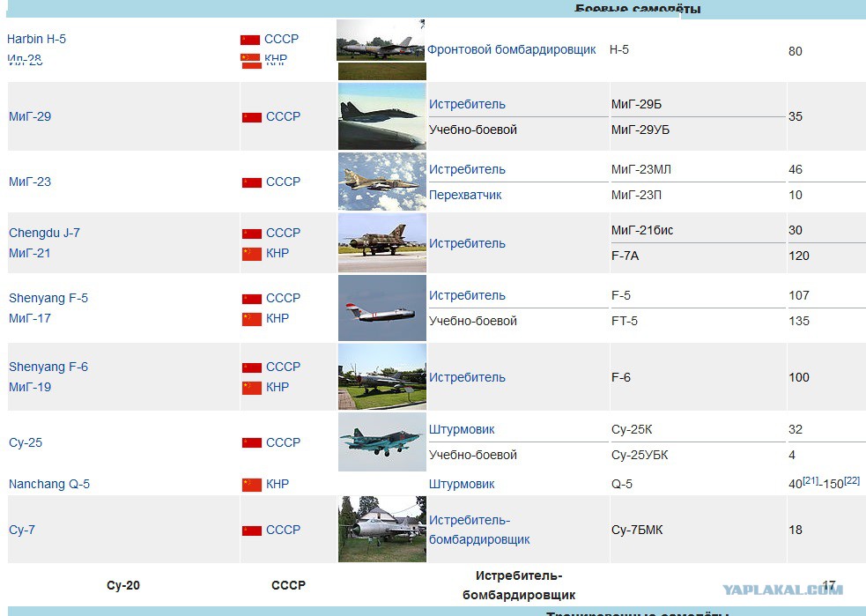This screenshot has width=866, height=616.
Task: Open the МиГ-29 aircraft photo
Action: pyautogui.click(x=382, y=116)
